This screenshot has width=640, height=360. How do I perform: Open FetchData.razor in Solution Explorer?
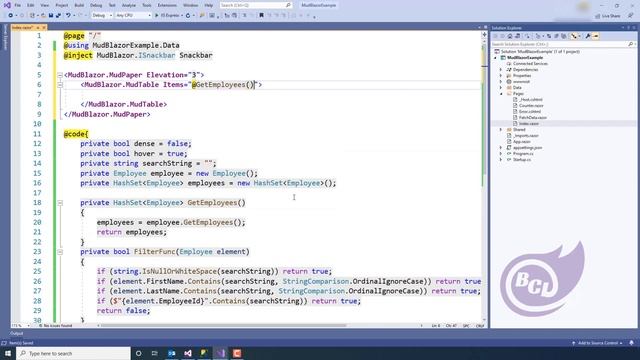[533, 118]
